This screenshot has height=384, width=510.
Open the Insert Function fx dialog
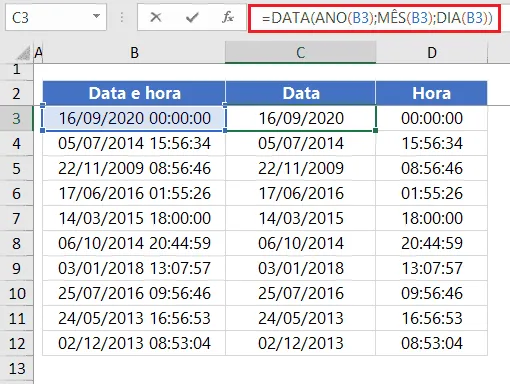click(228, 17)
